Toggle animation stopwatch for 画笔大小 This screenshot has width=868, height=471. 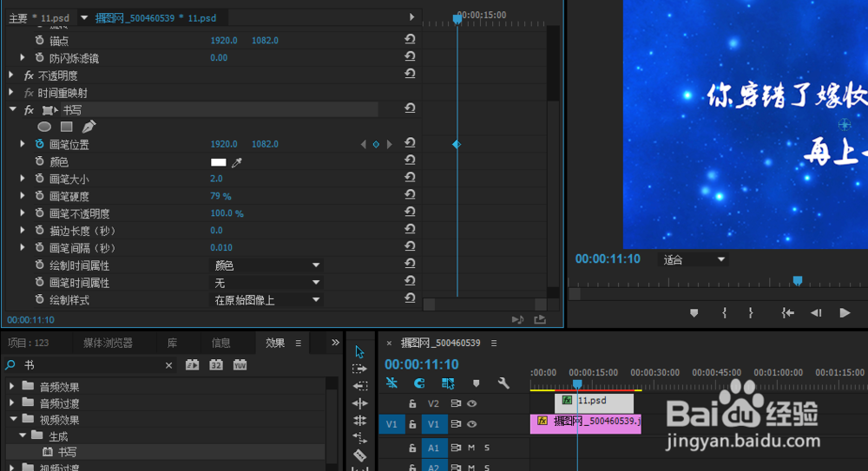pos(39,178)
